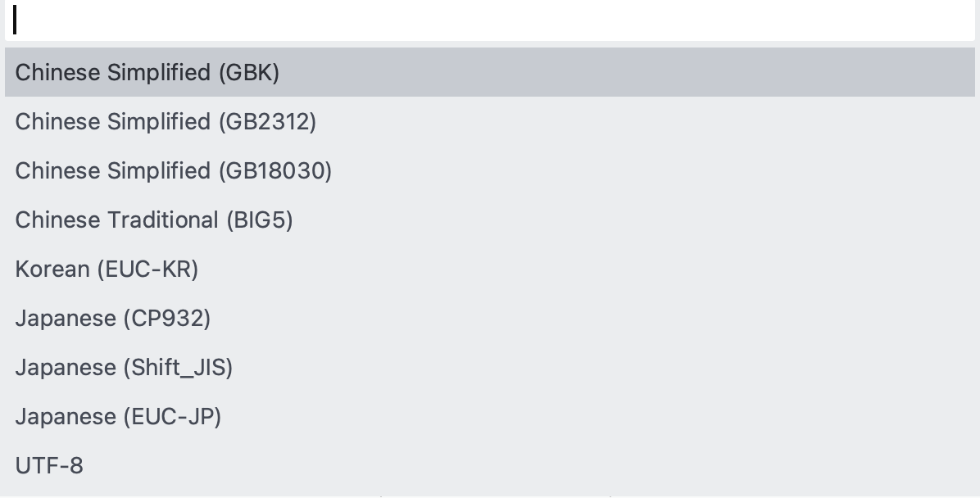The width and height of the screenshot is (980, 498).
Task: Click the text cursor area at the top
Action: (x=15, y=20)
